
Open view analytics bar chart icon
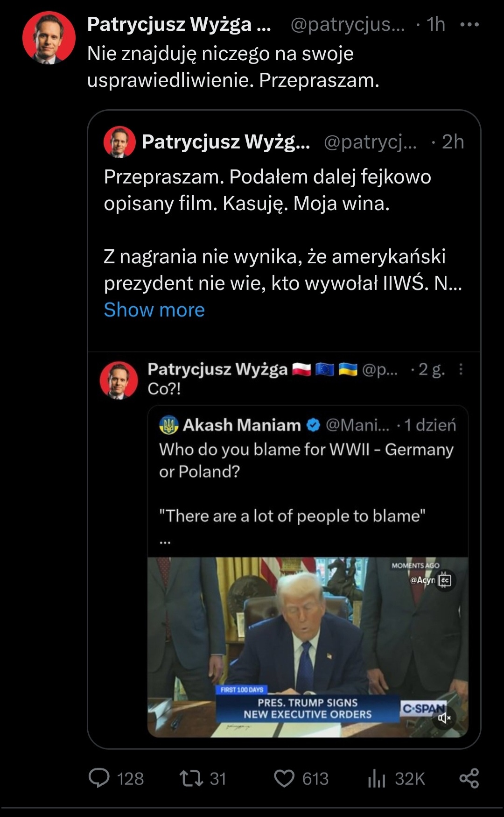click(x=376, y=778)
